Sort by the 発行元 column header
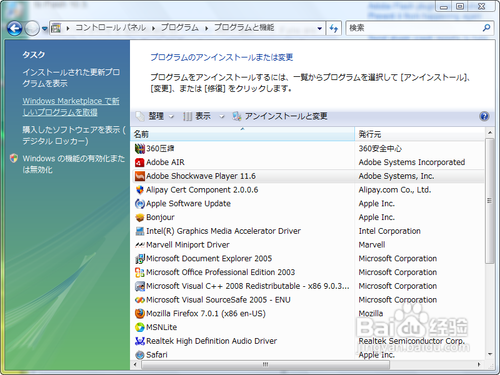 tap(420, 134)
